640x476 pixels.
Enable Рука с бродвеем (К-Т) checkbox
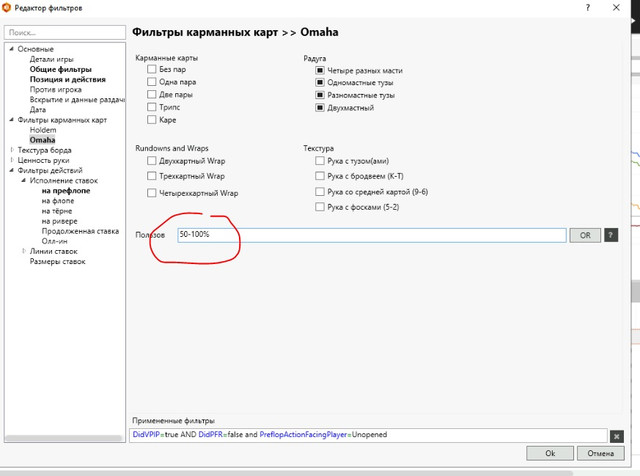pos(320,176)
